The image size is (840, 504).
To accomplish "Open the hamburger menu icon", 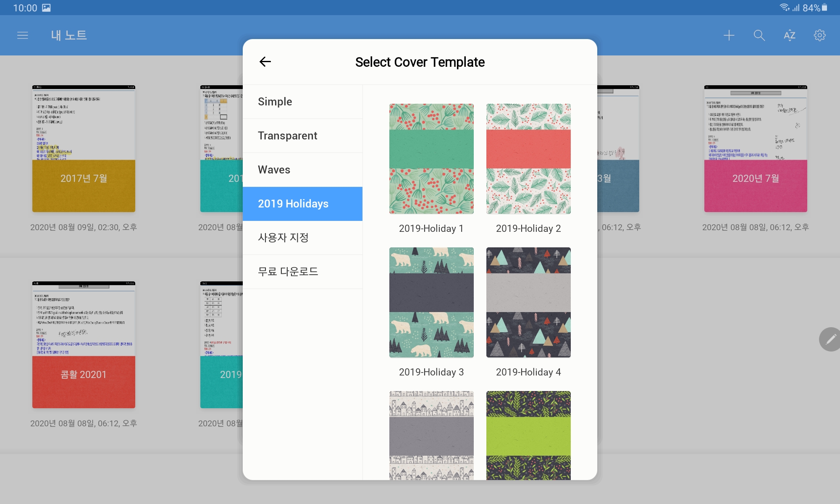I will pos(23,35).
